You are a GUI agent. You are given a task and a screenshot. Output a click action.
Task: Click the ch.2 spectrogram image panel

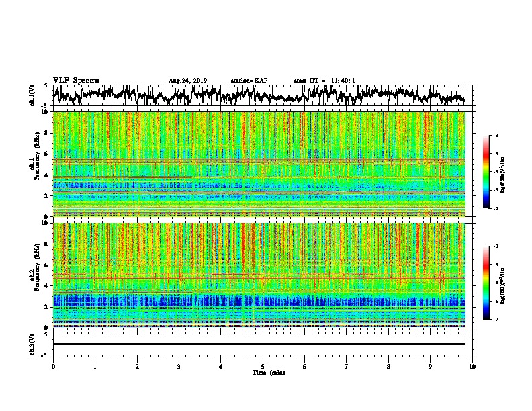[x=259, y=275]
